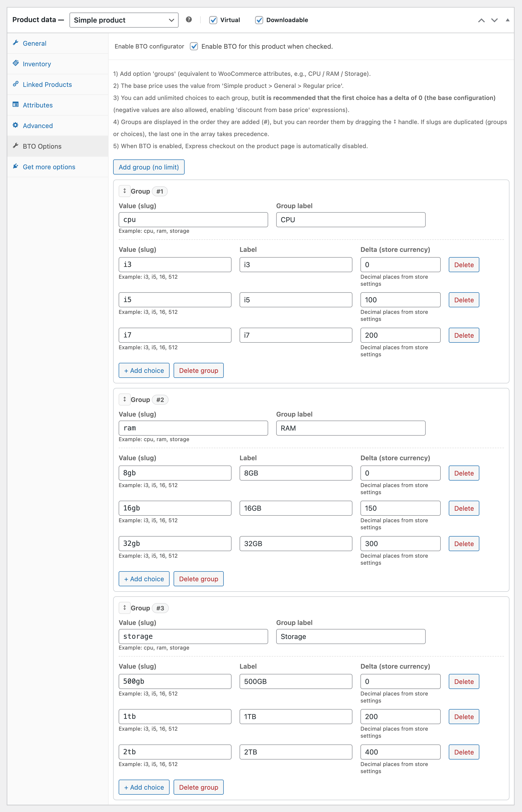Click Add group (no limit) button
Image resolution: width=522 pixels, height=812 pixels.
[148, 167]
